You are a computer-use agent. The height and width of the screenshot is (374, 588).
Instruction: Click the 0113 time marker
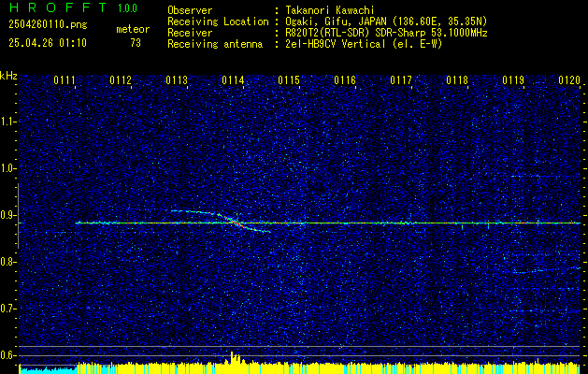177,80
